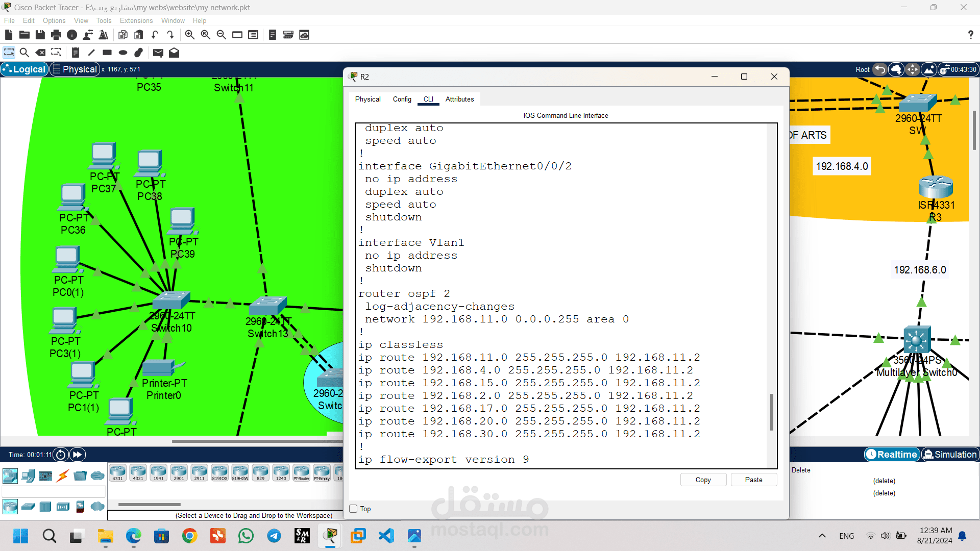
Task: Choose the Connections lightning bolt category
Action: pos(63,476)
